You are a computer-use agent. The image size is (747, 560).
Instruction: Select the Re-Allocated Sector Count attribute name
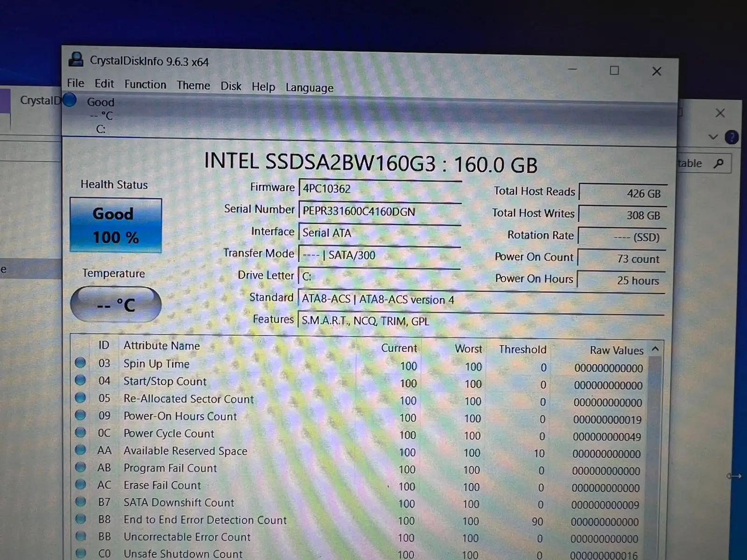[x=189, y=399]
